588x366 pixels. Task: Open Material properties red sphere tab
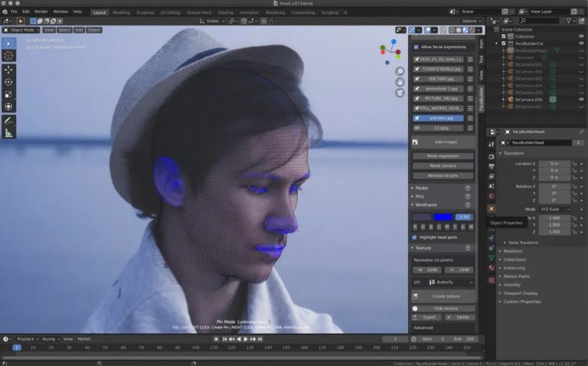pyautogui.click(x=492, y=267)
